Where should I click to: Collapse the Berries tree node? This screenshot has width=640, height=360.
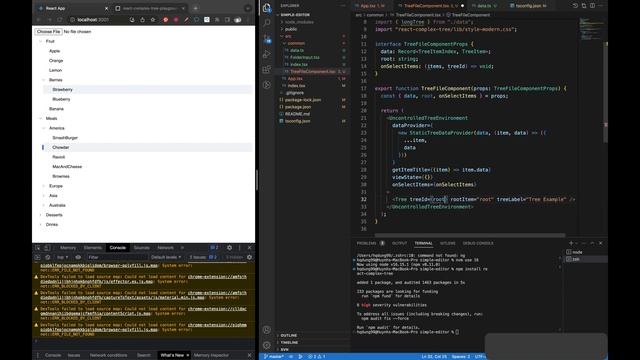44,80
